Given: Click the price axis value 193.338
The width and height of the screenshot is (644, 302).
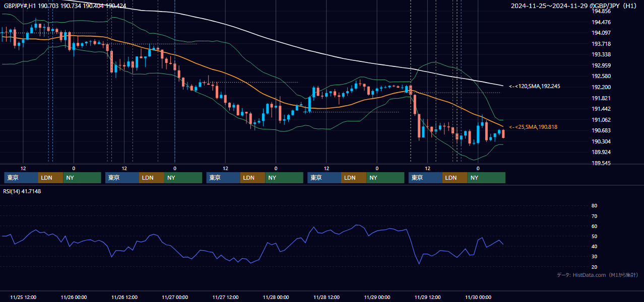Looking at the screenshot, I should click(601, 55).
